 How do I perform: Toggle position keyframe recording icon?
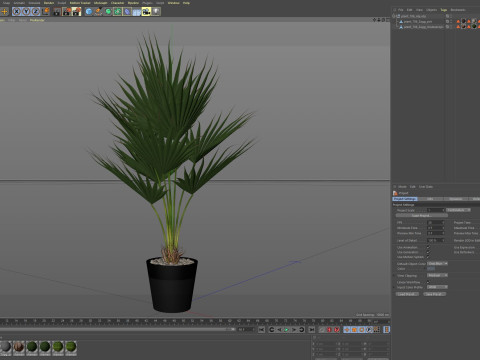pos(347,330)
